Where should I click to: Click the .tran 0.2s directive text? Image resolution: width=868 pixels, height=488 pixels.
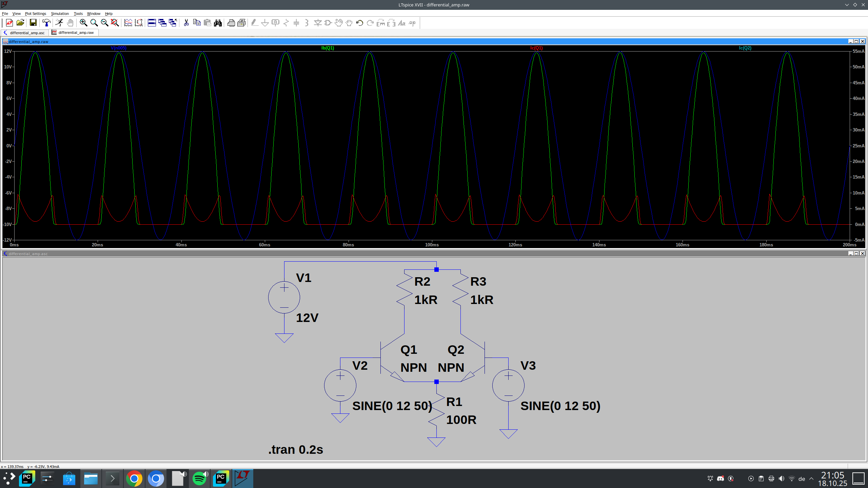coord(295,449)
